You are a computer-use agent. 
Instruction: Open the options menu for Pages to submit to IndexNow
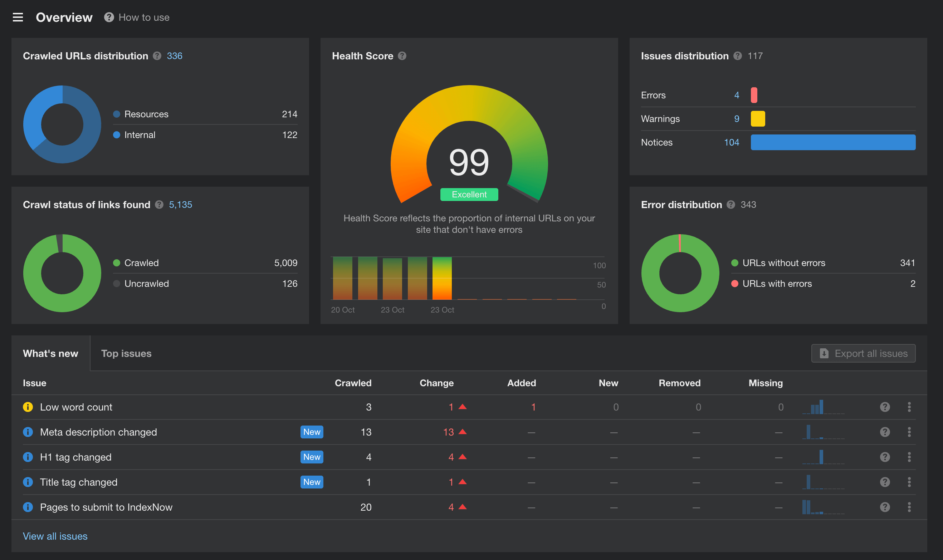(909, 507)
